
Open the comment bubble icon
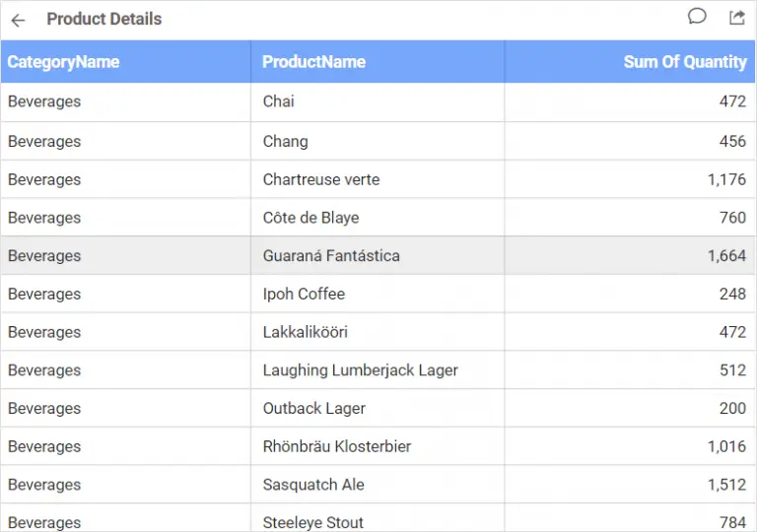click(x=697, y=17)
